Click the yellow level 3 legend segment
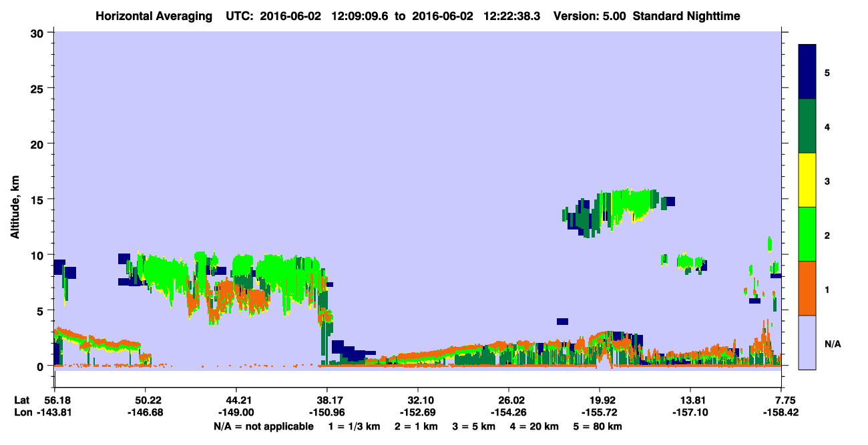The height and width of the screenshot is (445, 868). tap(807, 180)
